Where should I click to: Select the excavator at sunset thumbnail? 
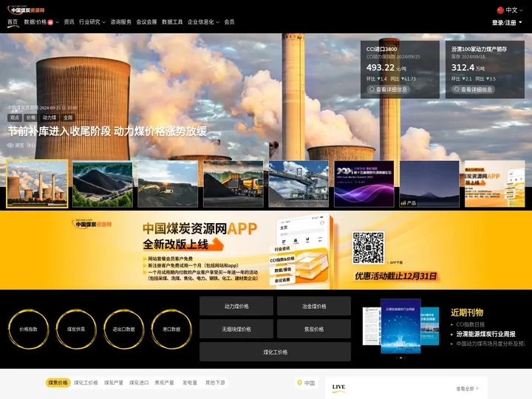click(x=168, y=184)
